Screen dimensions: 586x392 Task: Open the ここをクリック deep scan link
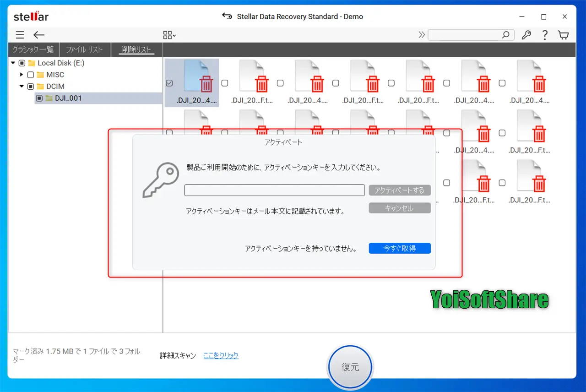point(221,355)
